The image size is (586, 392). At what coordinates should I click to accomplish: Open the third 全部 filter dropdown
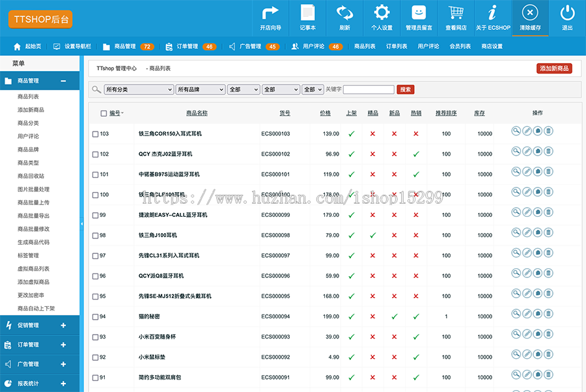tap(313, 89)
